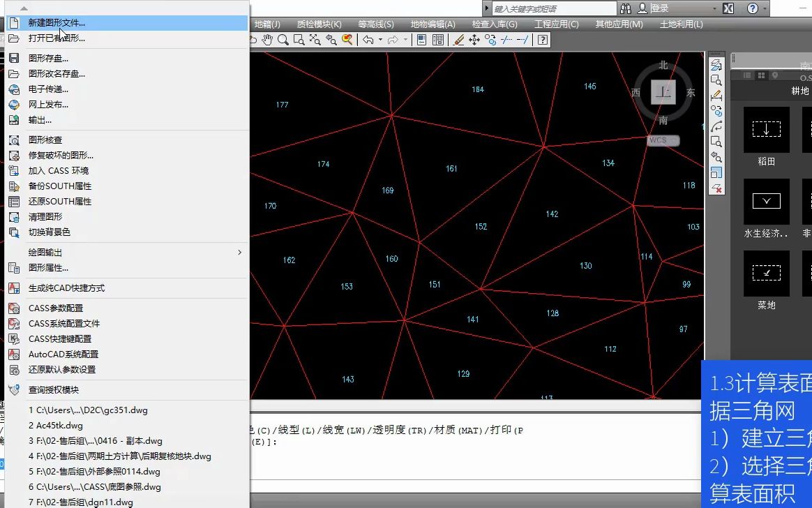Open the search keyword dropdown at top right
Screen dimensions: 812x508
pos(487,8)
